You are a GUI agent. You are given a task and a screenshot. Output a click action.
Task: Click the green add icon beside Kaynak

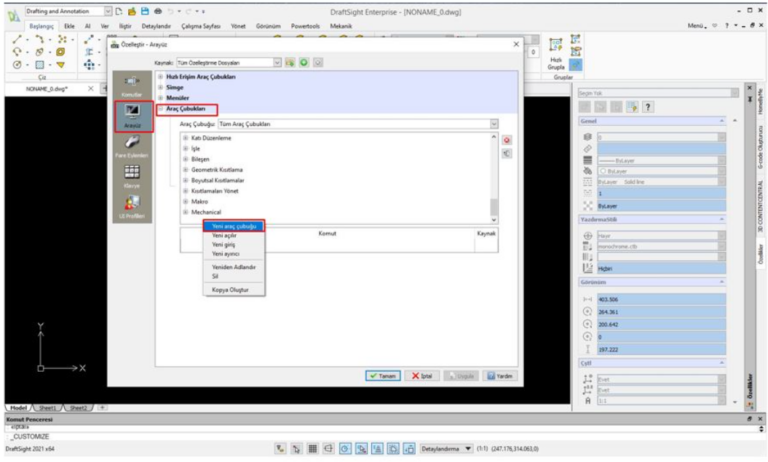[x=303, y=62]
